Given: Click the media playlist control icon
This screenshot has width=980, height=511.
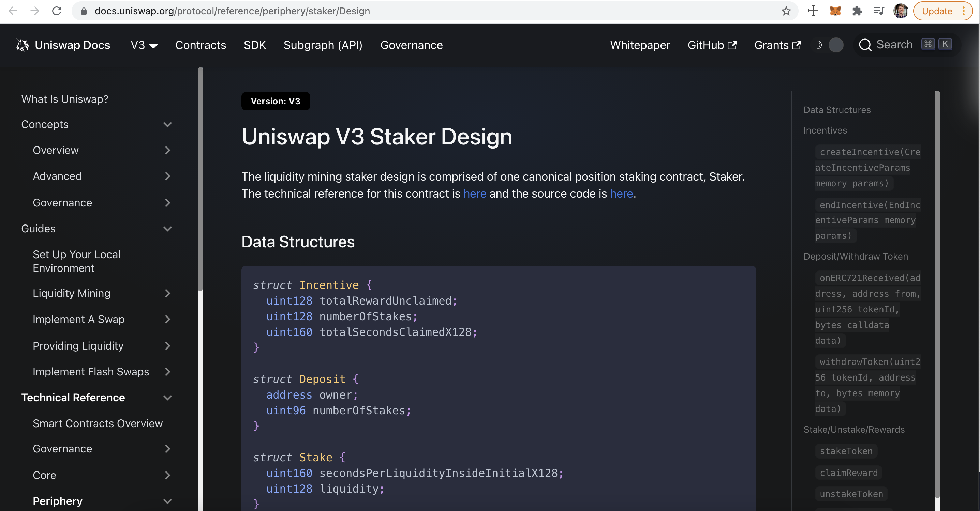Looking at the screenshot, I should (x=878, y=11).
